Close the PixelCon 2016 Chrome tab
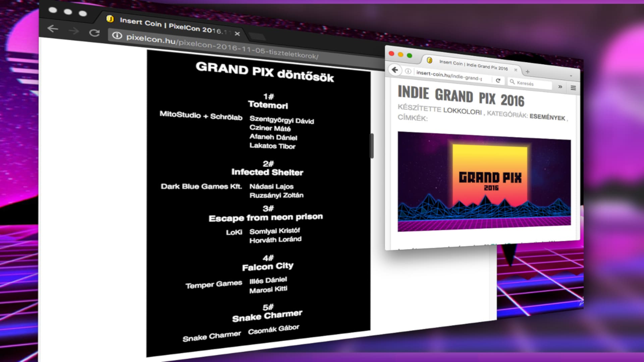 (x=237, y=34)
